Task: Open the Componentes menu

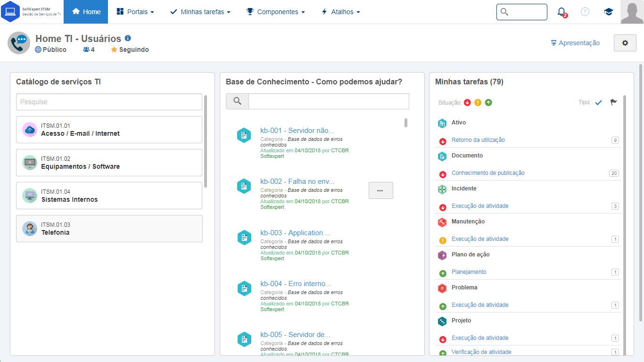Action: [276, 12]
